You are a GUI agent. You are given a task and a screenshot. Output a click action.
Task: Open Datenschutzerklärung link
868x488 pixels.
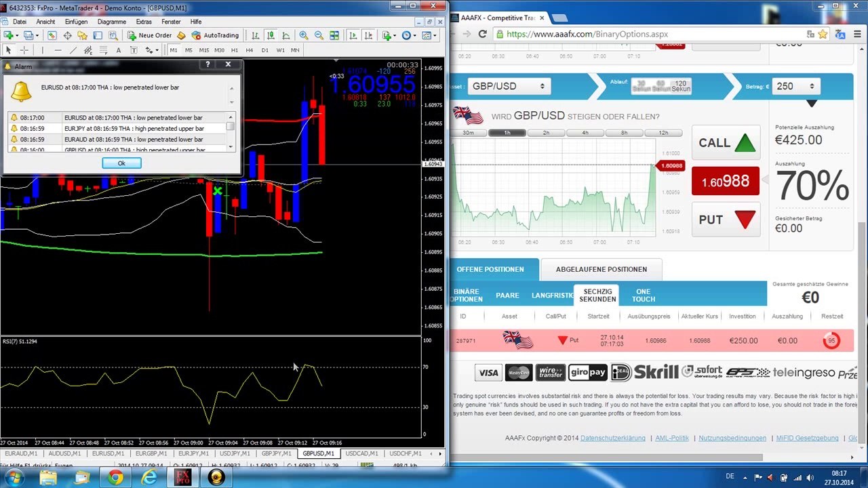point(613,438)
